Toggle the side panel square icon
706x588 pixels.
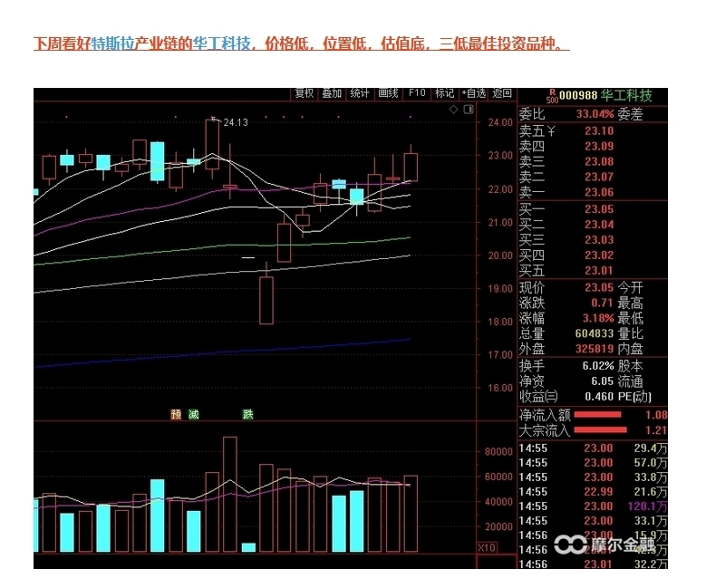[x=469, y=110]
